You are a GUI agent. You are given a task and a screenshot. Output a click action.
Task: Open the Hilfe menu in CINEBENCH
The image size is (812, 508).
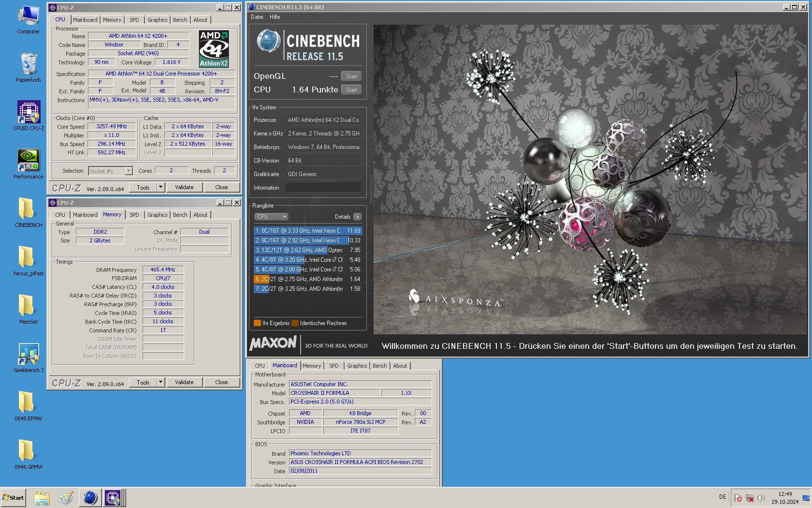click(x=275, y=17)
